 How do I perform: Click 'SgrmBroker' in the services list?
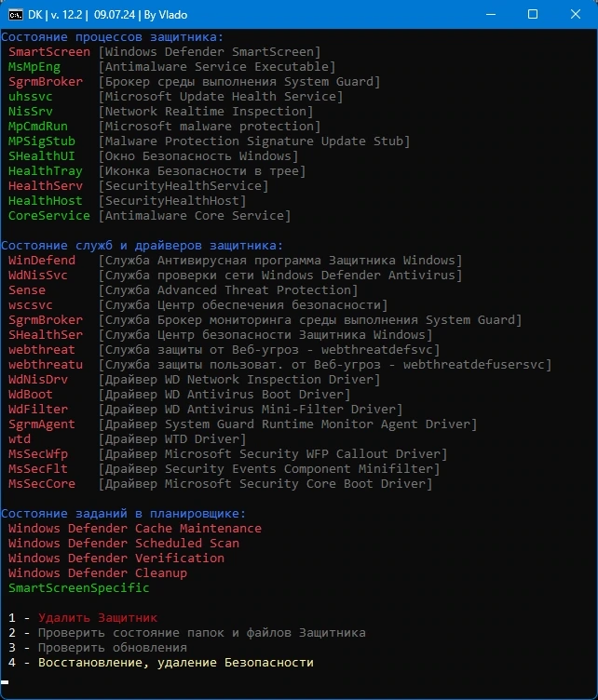tap(46, 319)
